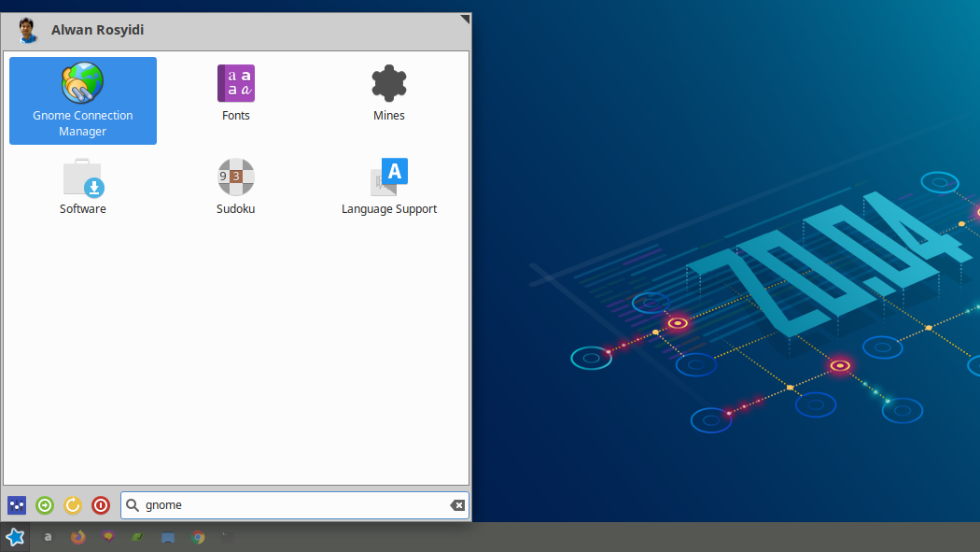The width and height of the screenshot is (980, 552).
Task: Open the Settings Manager icon
Action: pos(16,504)
